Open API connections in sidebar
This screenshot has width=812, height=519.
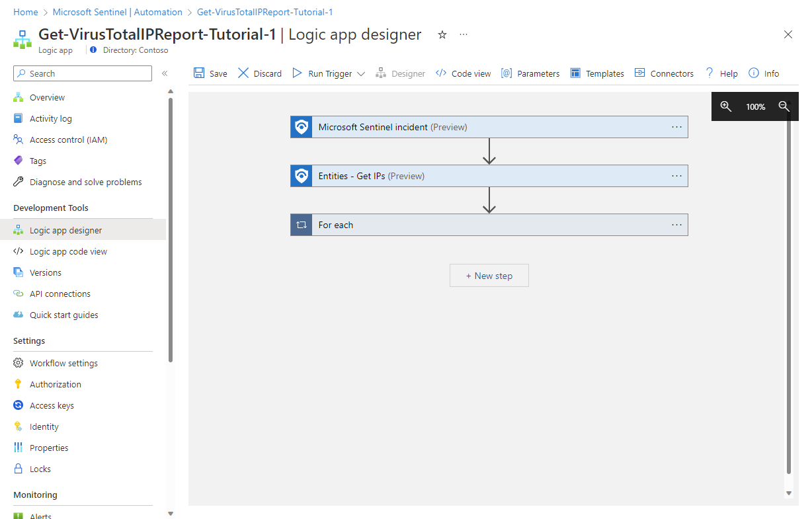(60, 294)
